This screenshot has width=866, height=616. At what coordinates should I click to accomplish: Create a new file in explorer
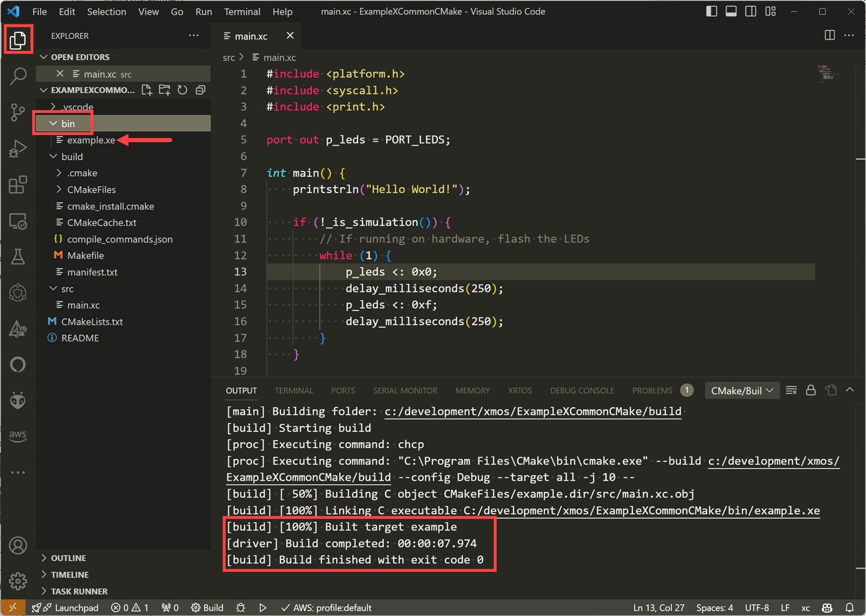(x=147, y=90)
